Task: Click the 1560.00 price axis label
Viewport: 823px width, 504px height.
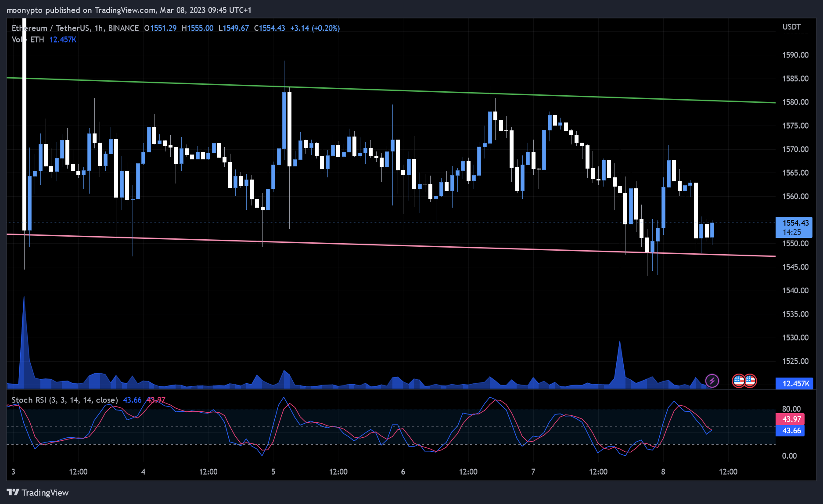Action: (x=795, y=196)
